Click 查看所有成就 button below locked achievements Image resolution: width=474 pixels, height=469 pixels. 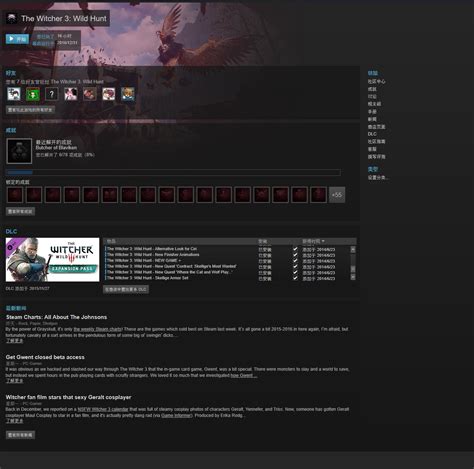pos(20,211)
